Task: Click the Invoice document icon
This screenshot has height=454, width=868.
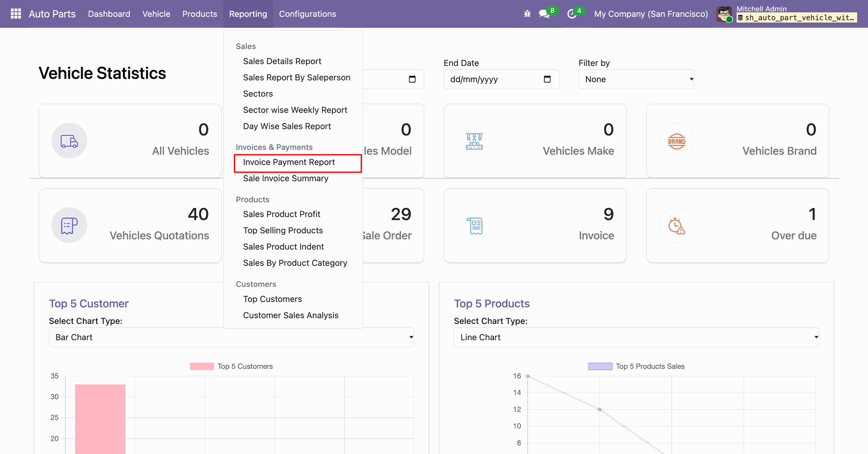Action: coord(475,225)
